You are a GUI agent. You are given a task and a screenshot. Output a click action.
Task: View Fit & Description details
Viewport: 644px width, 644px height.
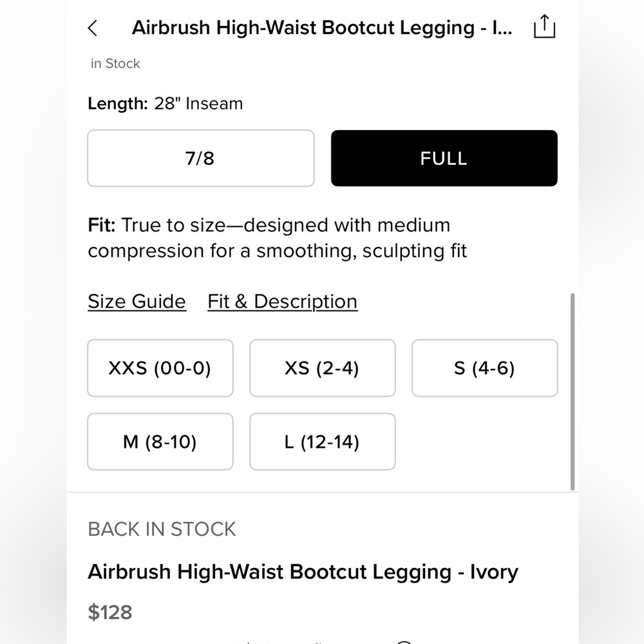tap(282, 301)
